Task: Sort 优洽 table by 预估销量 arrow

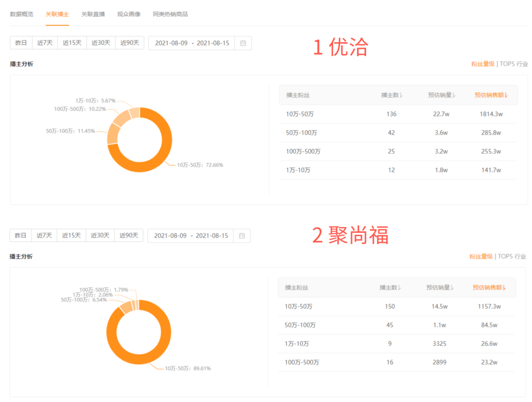Action: 454,95
